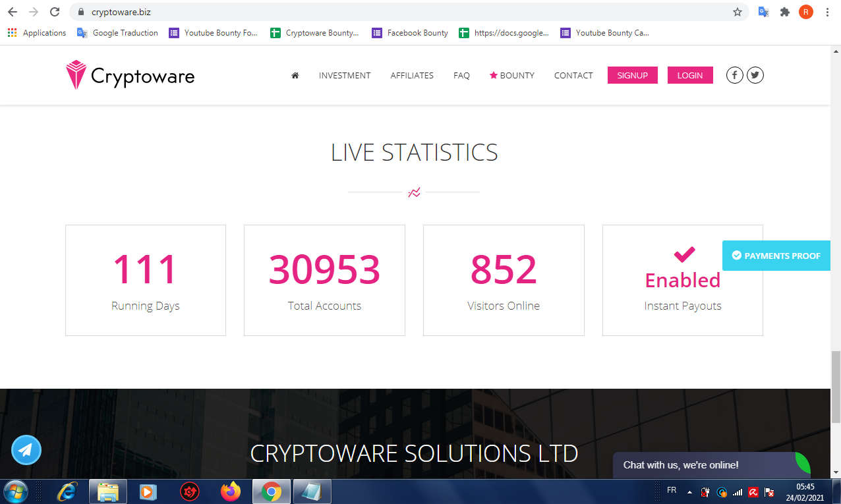View site info via padlock icon

click(81, 12)
